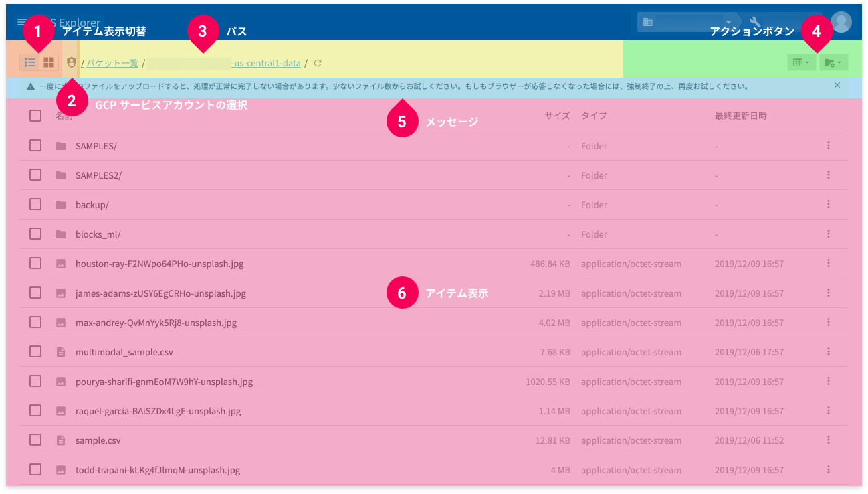Screen dimensions: 868x494
Task: Click the 最終更新日時 column header
Action: (x=741, y=116)
